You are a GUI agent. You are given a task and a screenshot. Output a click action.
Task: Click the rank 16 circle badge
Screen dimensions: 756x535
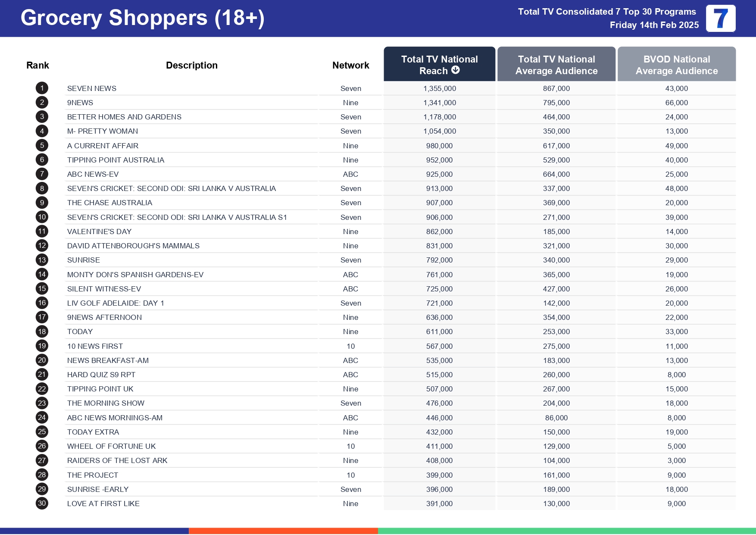pyautogui.click(x=42, y=303)
